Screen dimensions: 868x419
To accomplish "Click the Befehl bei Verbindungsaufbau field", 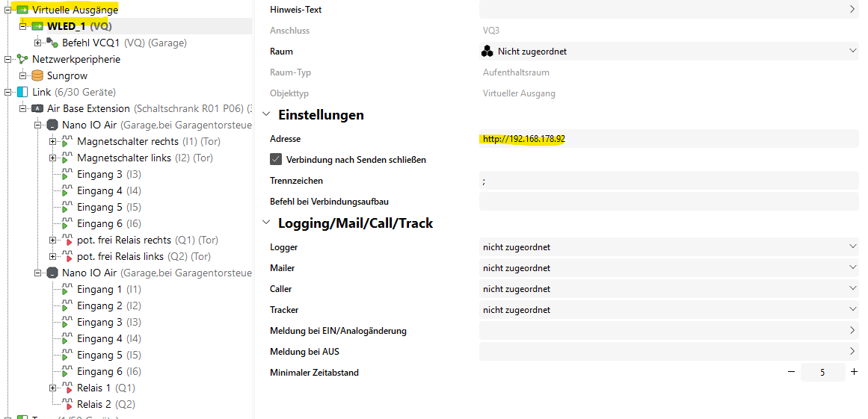I will tap(668, 202).
